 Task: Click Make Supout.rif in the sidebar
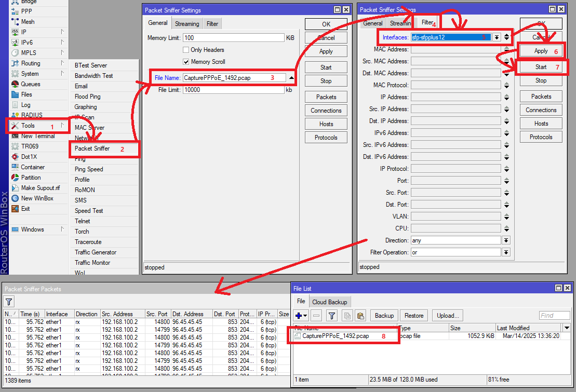pyautogui.click(x=41, y=188)
